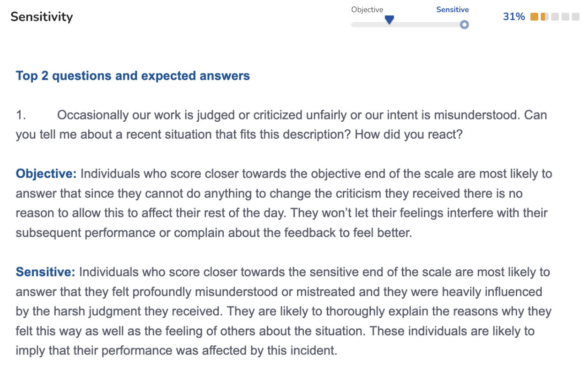This screenshot has height=370, width=588.
Task: Click the bold blue Objective: paragraph label
Action: pos(46,174)
